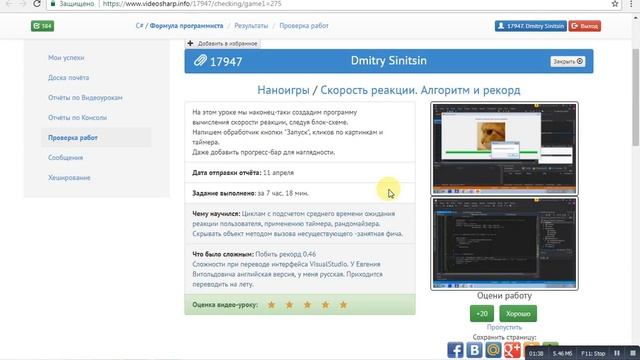
Task: Click the fourth rating star
Action: coord(325,304)
